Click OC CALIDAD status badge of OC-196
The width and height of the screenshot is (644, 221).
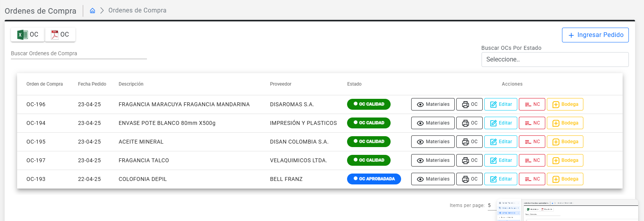pos(368,104)
